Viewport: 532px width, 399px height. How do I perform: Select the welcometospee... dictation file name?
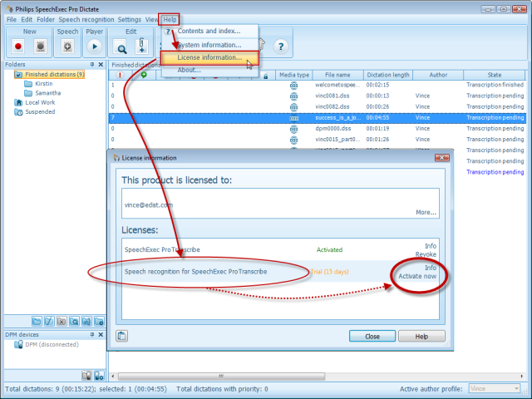click(337, 85)
